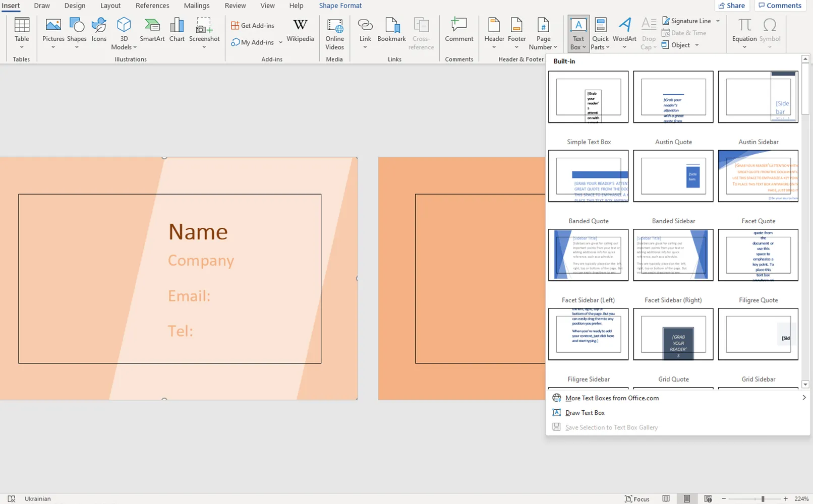Insert an Object

click(676, 45)
